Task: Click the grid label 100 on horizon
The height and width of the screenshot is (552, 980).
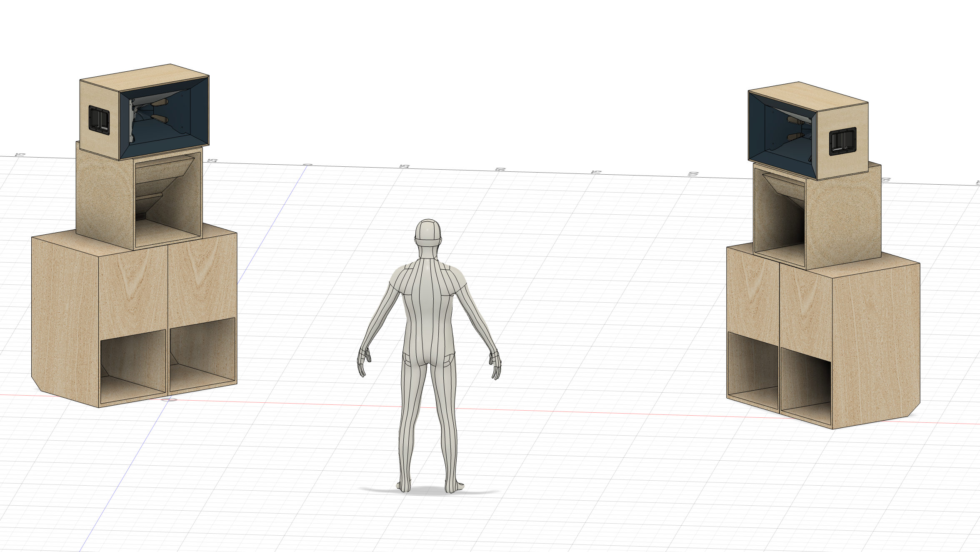Action: (x=693, y=174)
